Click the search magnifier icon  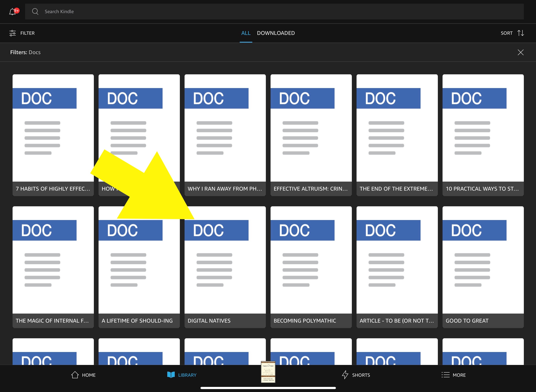[35, 11]
